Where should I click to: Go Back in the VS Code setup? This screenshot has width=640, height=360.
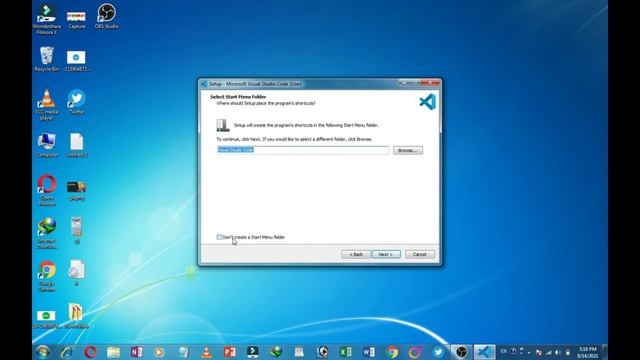pos(356,254)
